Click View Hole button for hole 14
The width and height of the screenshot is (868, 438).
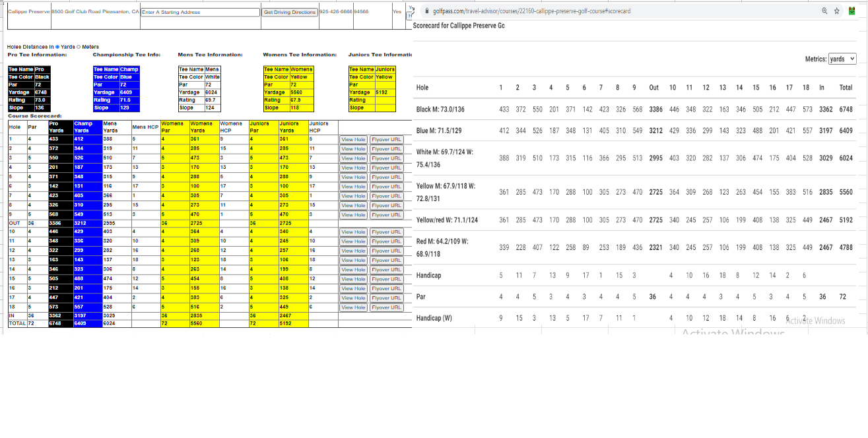point(353,270)
